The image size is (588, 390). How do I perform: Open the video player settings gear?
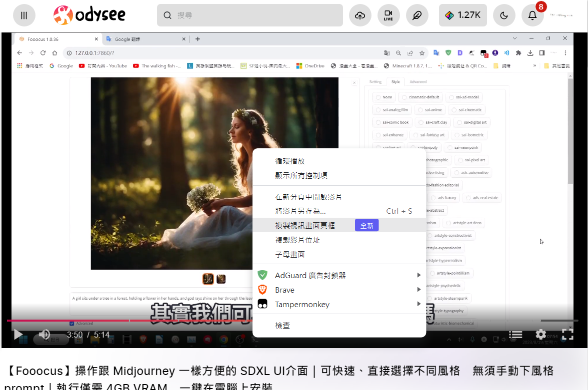(x=540, y=334)
